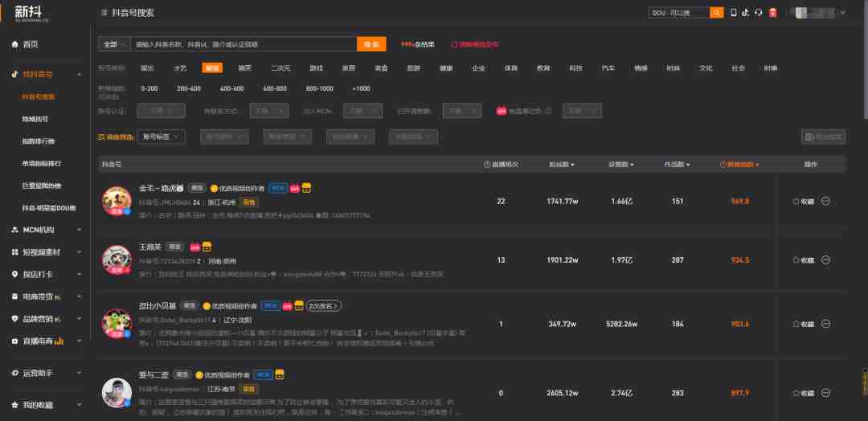Select index range 400-600
Image resolution: width=868 pixels, height=421 pixels.
(232, 88)
